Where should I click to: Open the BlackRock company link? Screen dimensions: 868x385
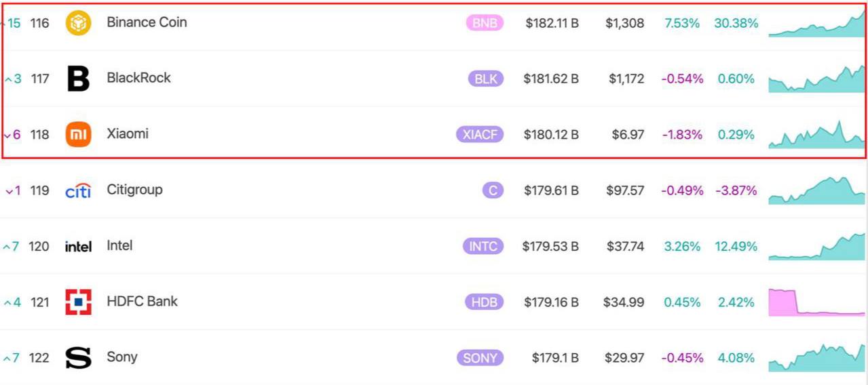[138, 78]
